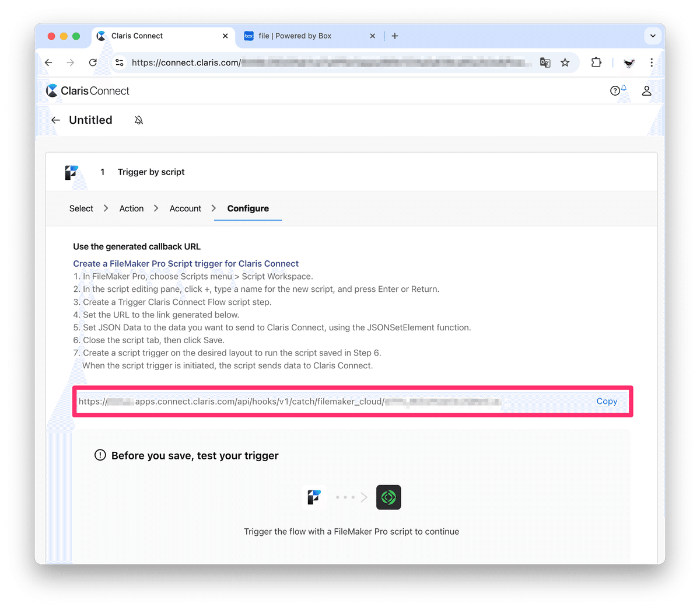
Task: Open the Claris Connect help icon
Action: [x=615, y=90]
